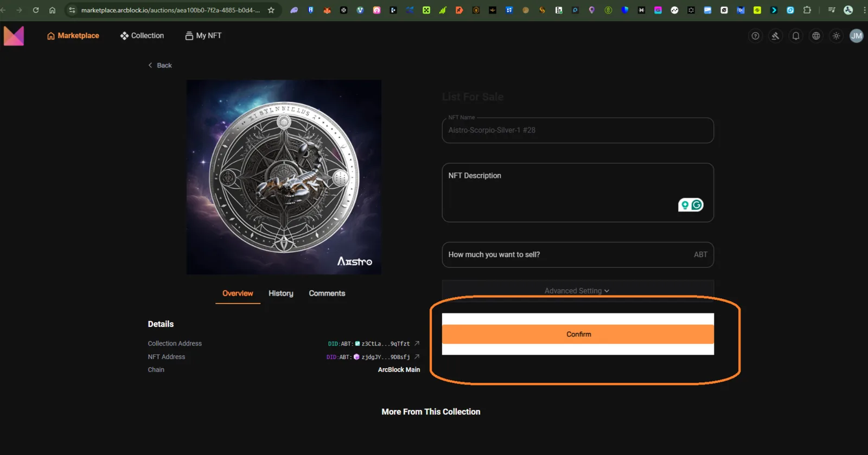Switch to the Comments tab
868x455 pixels.
click(x=327, y=293)
